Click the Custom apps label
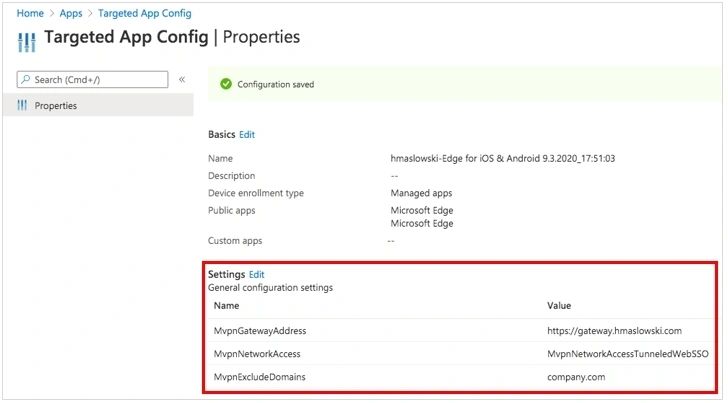This screenshot has height=403, width=728. (x=235, y=240)
